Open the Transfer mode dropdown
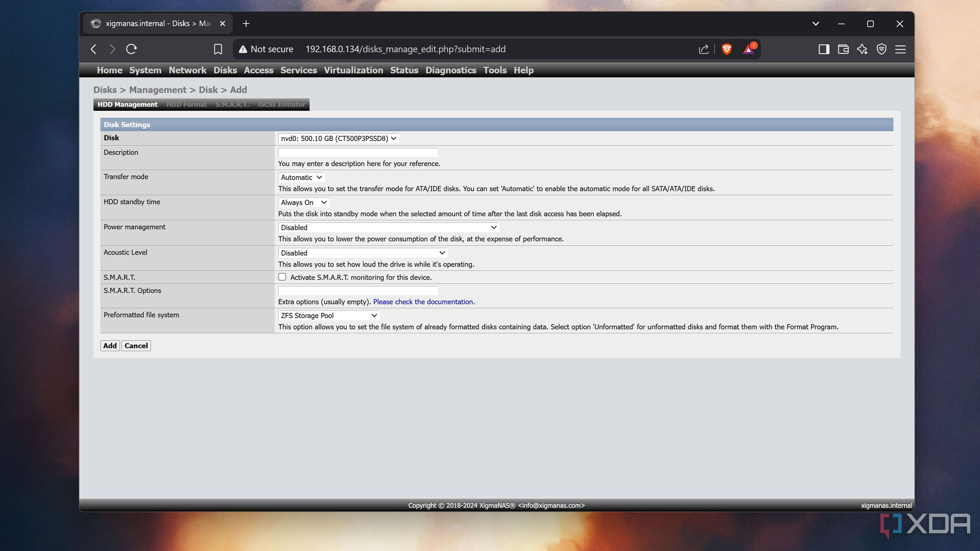This screenshot has height=551, width=980. [301, 177]
